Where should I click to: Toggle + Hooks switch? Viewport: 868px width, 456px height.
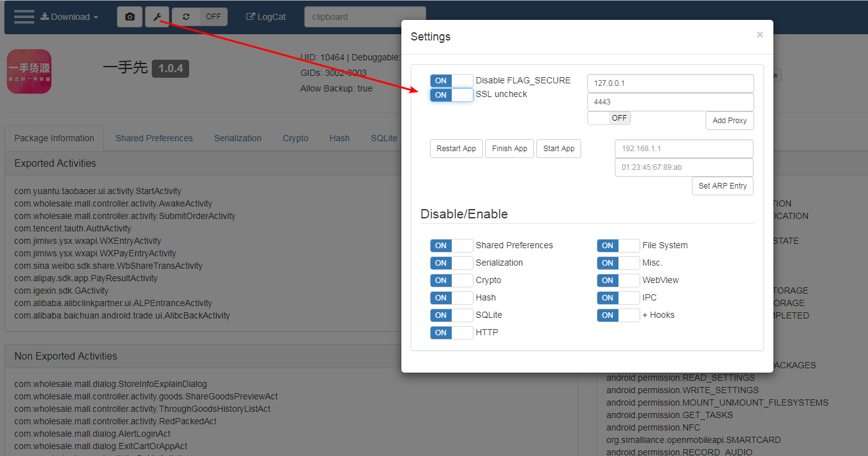[x=618, y=315]
